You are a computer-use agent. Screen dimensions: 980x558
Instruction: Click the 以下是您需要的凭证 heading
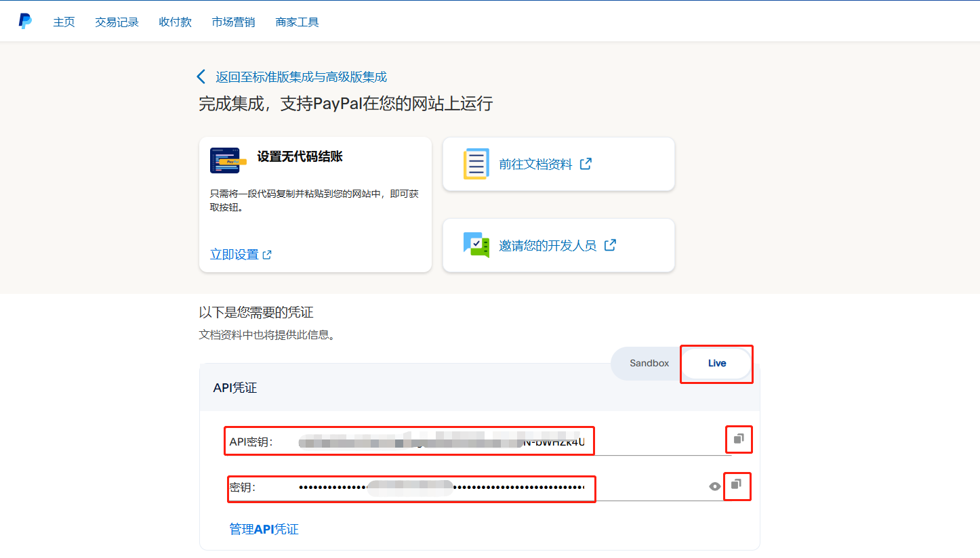256,312
